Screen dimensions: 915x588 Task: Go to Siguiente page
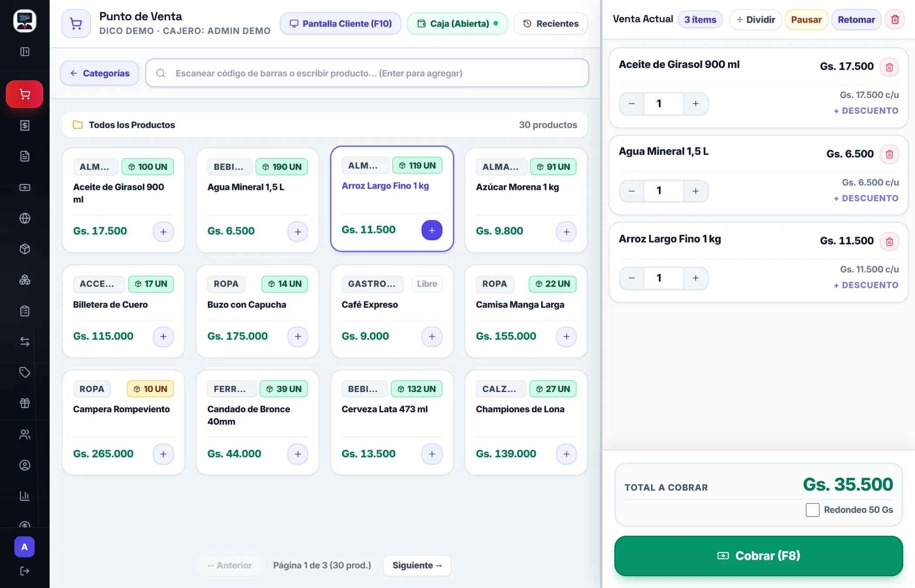[x=417, y=565]
